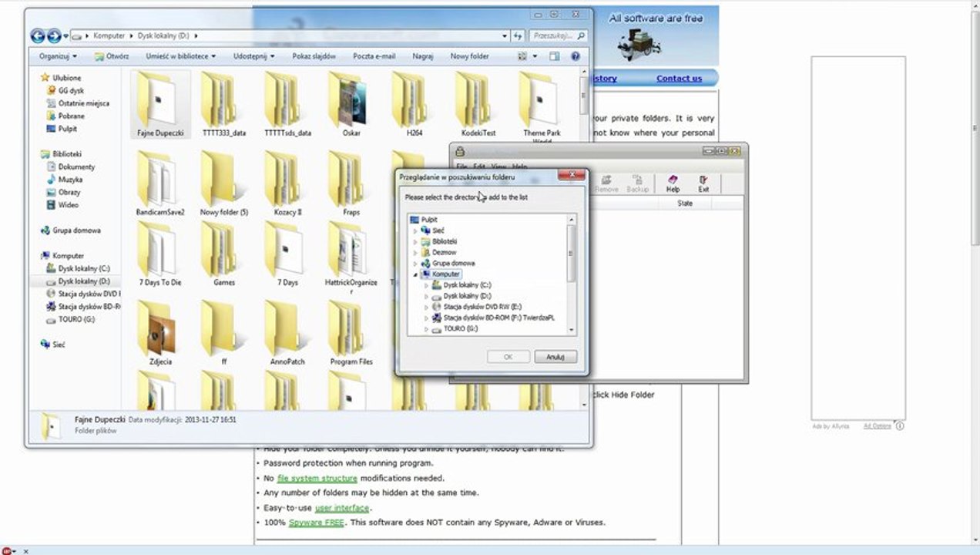The image size is (980, 555).
Task: Open the Udostępnij dropdown
Action: (254, 56)
